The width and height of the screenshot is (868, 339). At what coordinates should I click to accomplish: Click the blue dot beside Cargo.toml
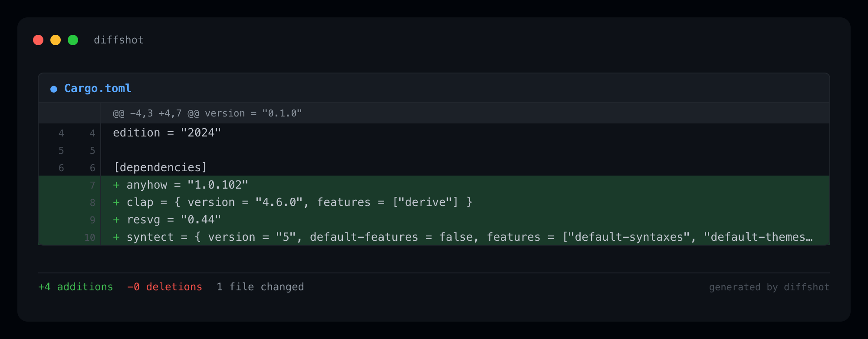click(54, 89)
